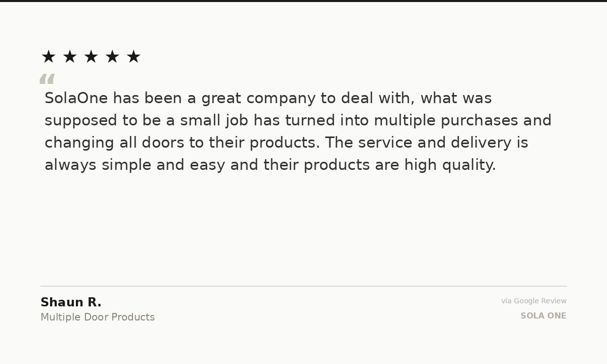Click the reviewer name Shaun R.
The height and width of the screenshot is (364, 607).
(71, 302)
